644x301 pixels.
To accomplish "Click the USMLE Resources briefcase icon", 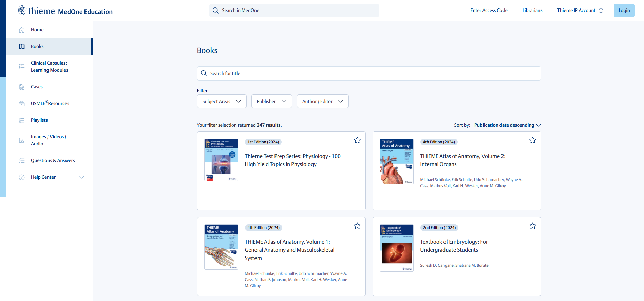I will click(x=22, y=104).
